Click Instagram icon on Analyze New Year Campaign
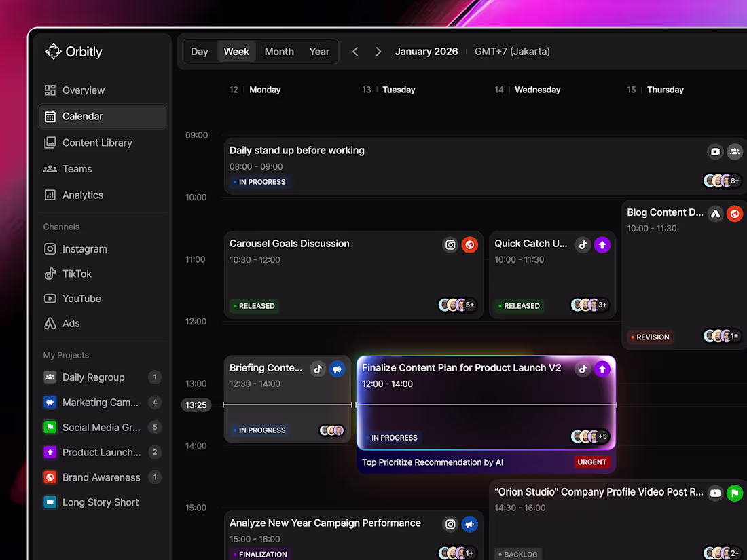 (x=450, y=524)
